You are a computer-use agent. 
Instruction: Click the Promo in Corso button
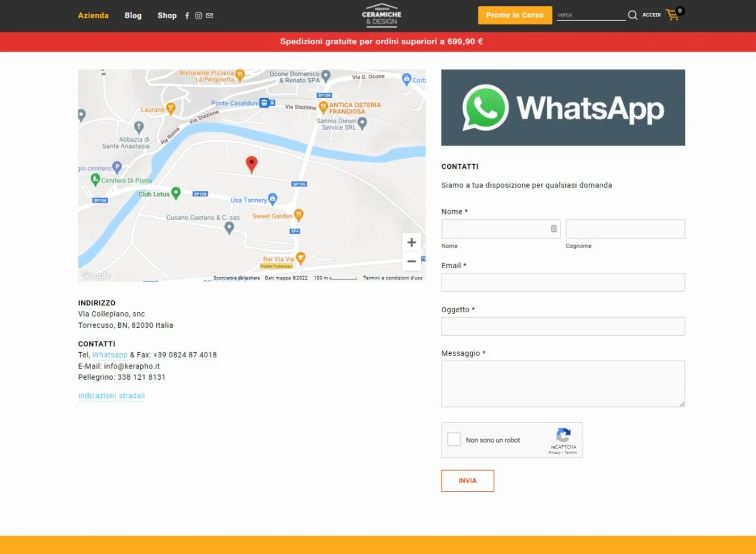[x=515, y=15]
